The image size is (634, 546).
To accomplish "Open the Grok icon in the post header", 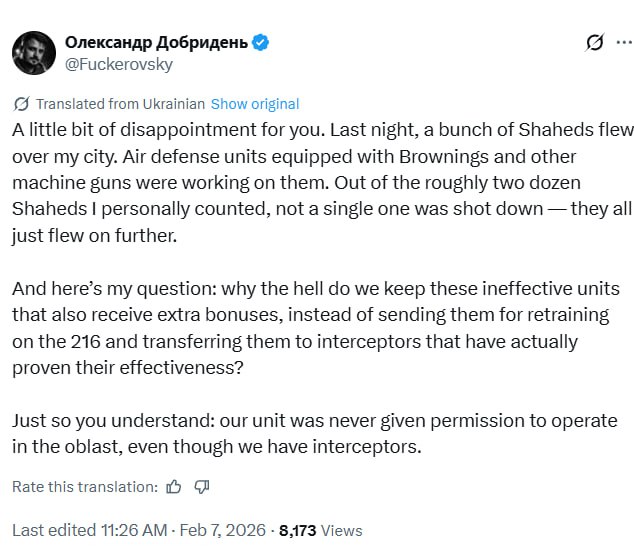I will pos(594,42).
